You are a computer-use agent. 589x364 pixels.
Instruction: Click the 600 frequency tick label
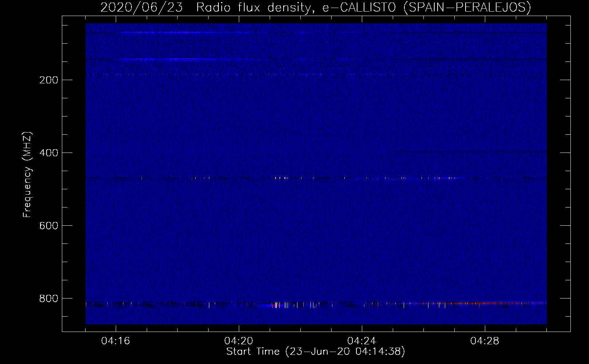(x=49, y=226)
